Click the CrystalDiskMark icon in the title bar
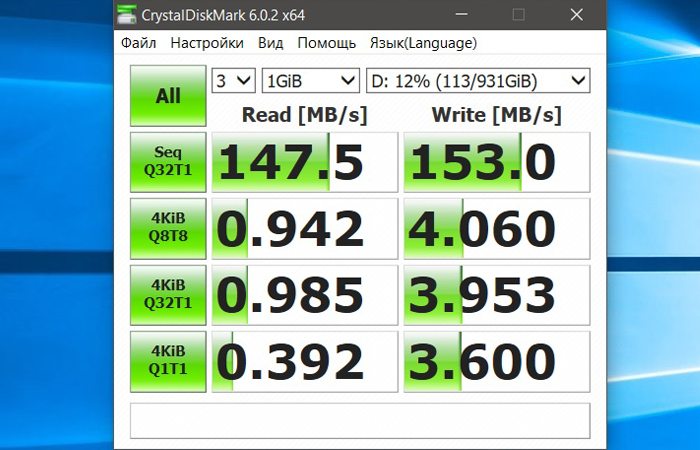The height and width of the screenshot is (450, 700). pos(127,15)
